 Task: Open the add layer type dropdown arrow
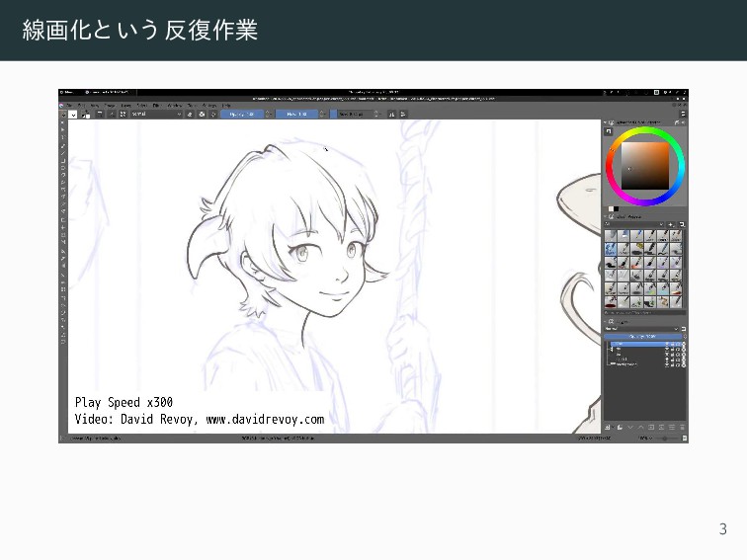click(613, 428)
